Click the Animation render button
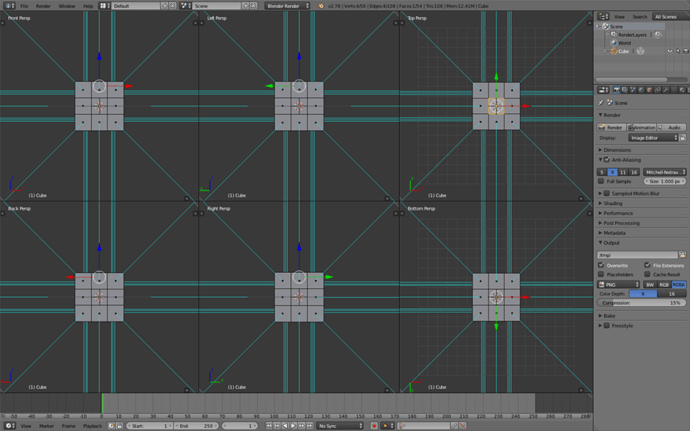This screenshot has height=431, width=690. pos(642,127)
